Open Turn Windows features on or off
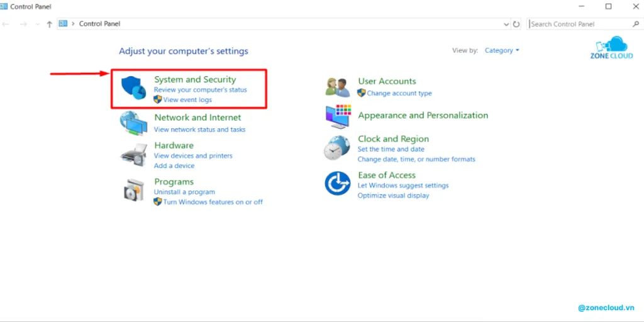644x322 pixels. click(x=213, y=202)
